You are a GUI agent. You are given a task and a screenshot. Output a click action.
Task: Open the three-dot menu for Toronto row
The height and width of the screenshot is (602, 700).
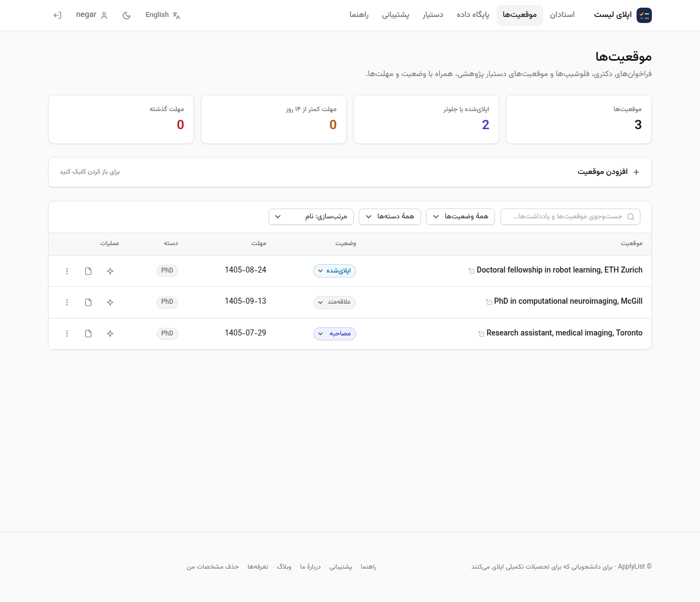coord(67,334)
